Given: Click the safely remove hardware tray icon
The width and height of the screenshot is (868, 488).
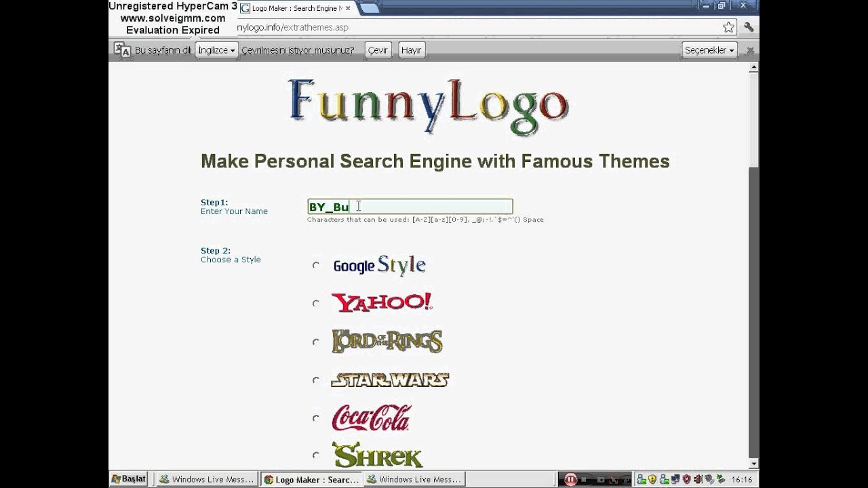Looking at the screenshot, I should point(720,479).
